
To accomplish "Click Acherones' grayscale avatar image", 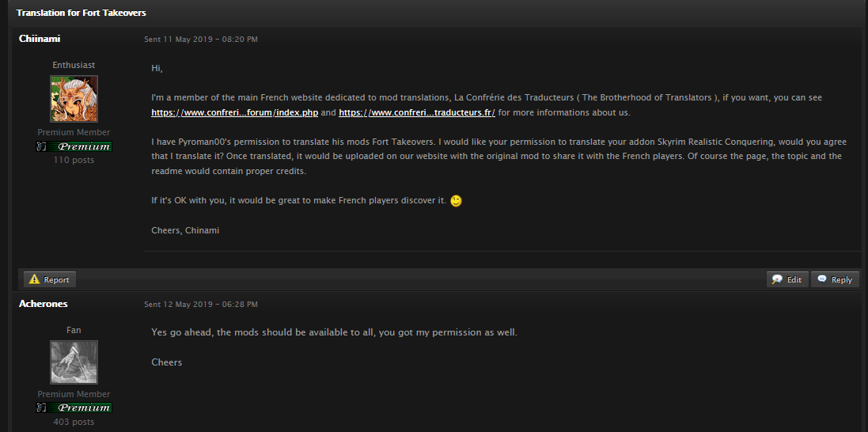I will [x=74, y=363].
